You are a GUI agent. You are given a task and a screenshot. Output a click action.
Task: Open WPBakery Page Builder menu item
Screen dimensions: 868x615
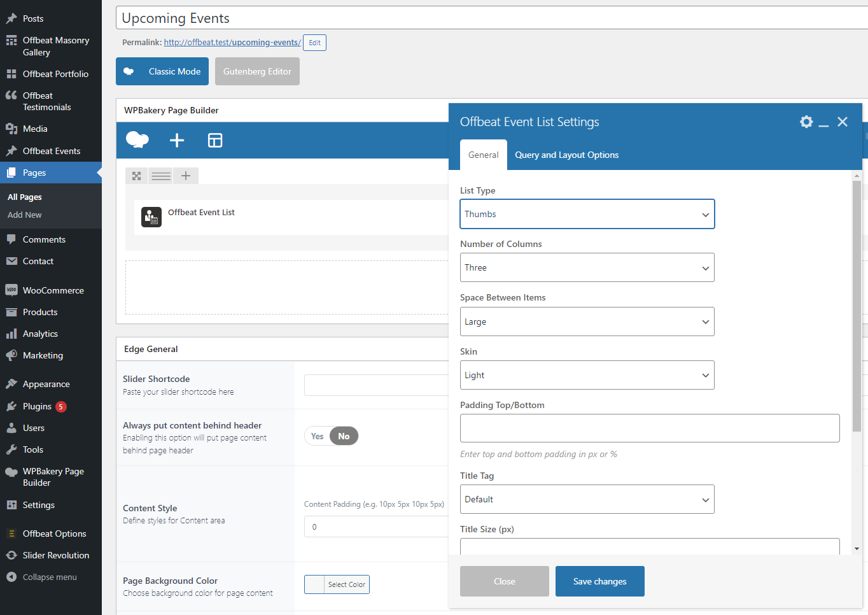tap(51, 477)
